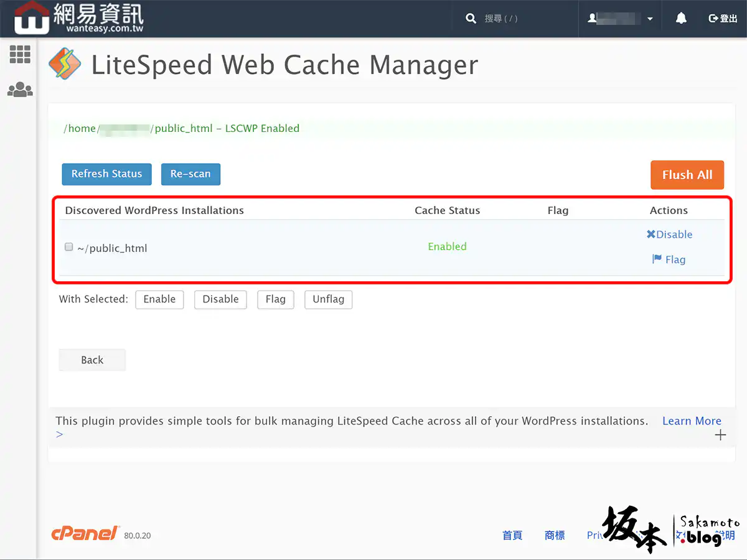This screenshot has width=747, height=560.
Task: Check the ~/public_html installation checkbox
Action: [69, 247]
